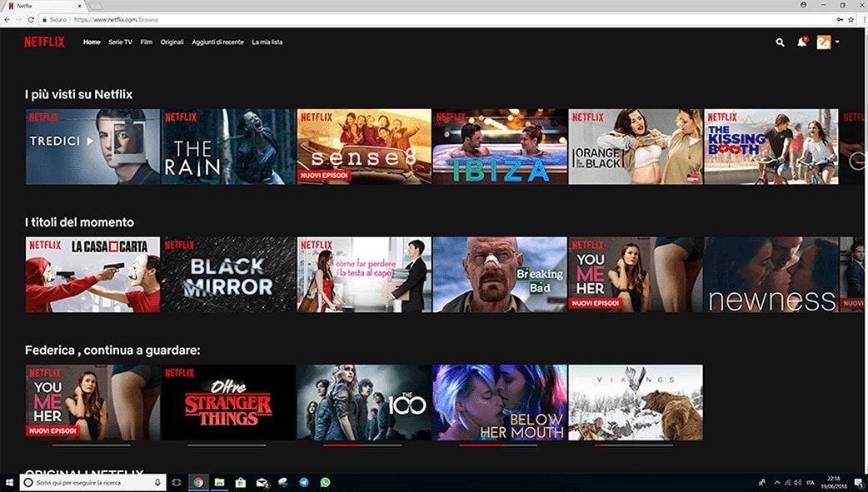Open the Black Mirror thumbnail

pyautogui.click(x=228, y=275)
